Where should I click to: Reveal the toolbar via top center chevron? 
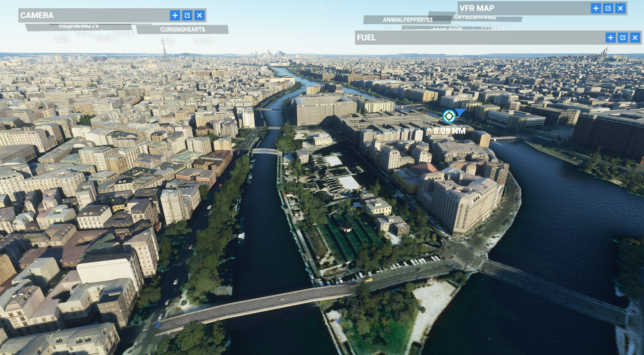[x=321, y=7]
